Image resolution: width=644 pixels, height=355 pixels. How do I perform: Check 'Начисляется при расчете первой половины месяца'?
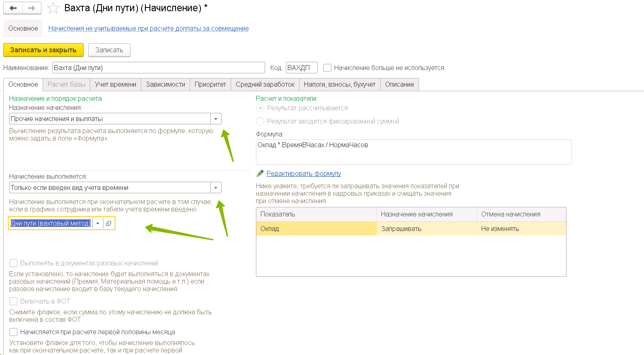[x=14, y=332]
